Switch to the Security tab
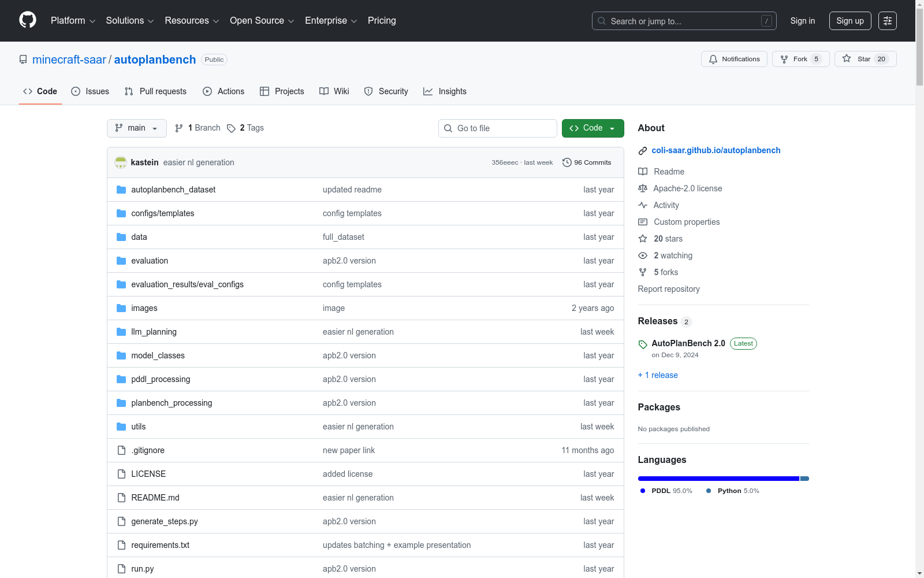Screen dimensions: 924x578 (x=386, y=91)
